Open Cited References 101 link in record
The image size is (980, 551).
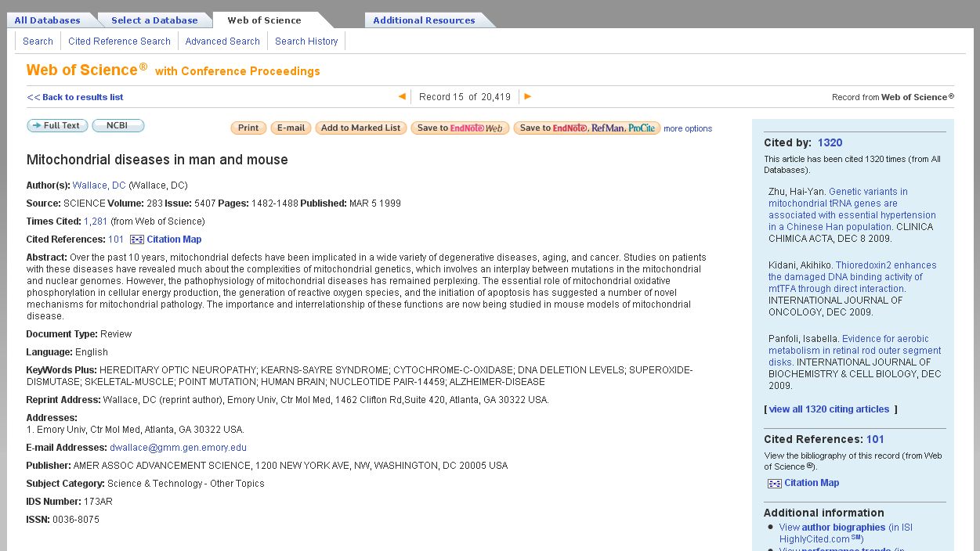(x=116, y=239)
